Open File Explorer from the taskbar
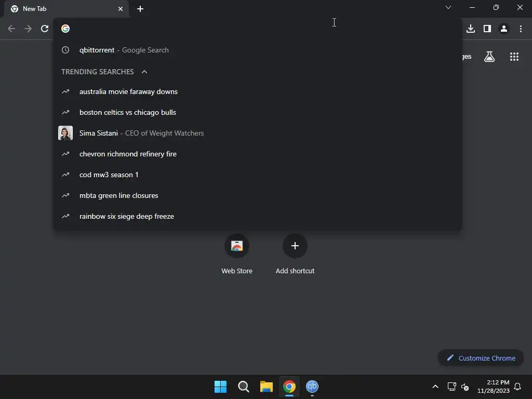This screenshot has height=399, width=532. 267,387
